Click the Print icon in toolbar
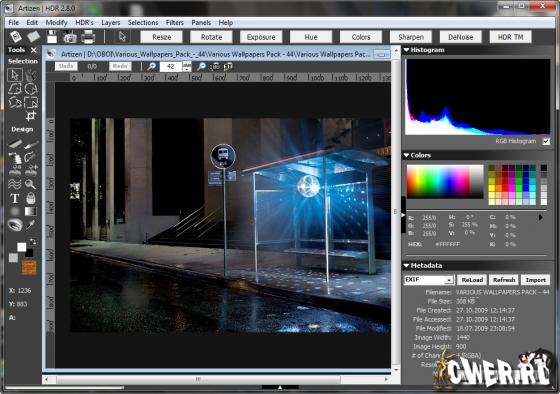This screenshot has width=560, height=394. (x=88, y=37)
